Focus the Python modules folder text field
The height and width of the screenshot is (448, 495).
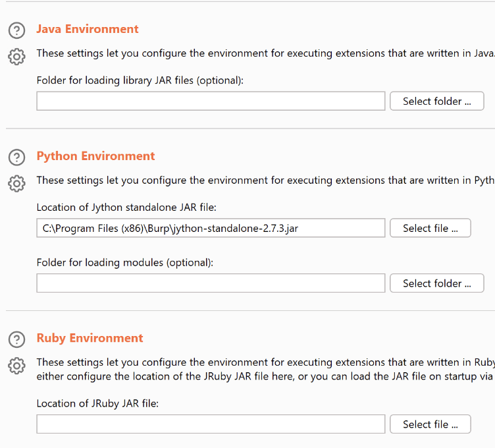(x=211, y=283)
